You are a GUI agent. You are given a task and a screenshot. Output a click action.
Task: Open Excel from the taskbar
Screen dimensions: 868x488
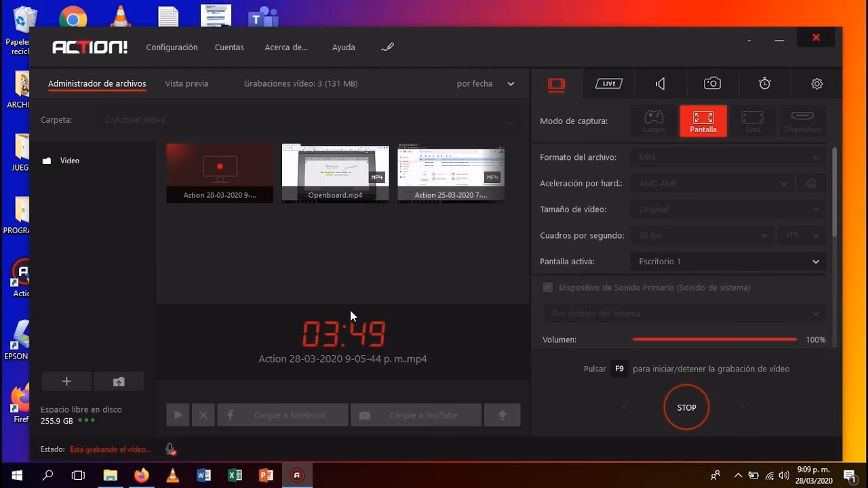[x=235, y=475]
